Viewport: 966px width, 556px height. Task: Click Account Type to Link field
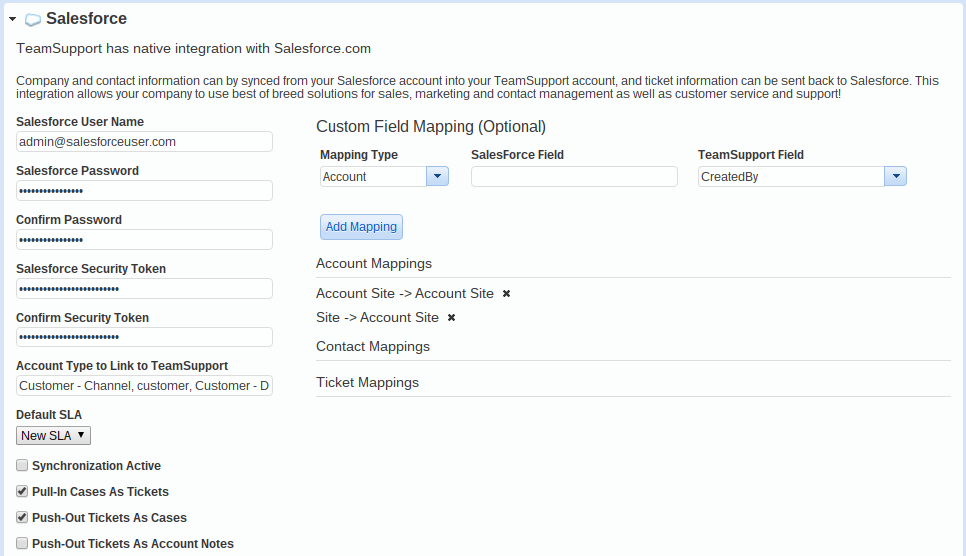coord(144,386)
